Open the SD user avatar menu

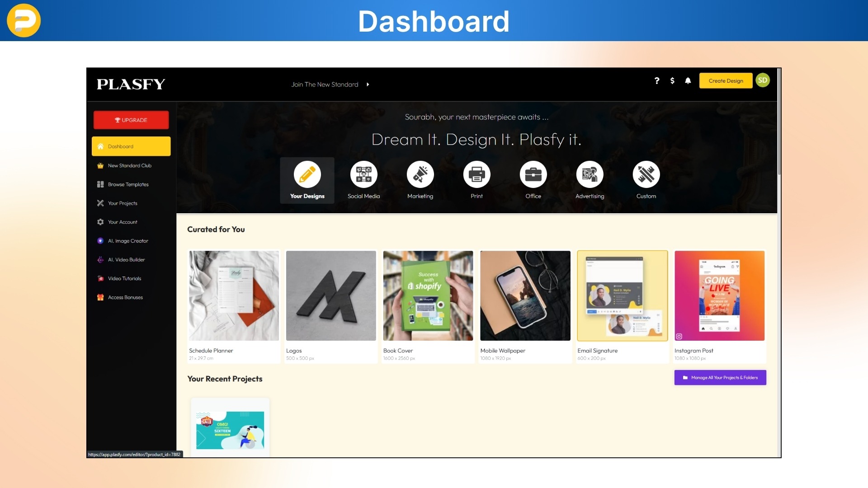point(763,80)
